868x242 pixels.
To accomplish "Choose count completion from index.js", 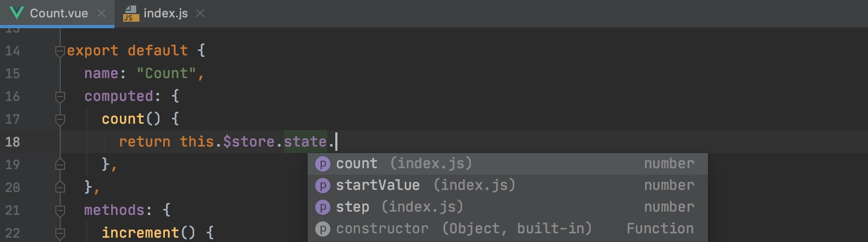I will 507,164.
